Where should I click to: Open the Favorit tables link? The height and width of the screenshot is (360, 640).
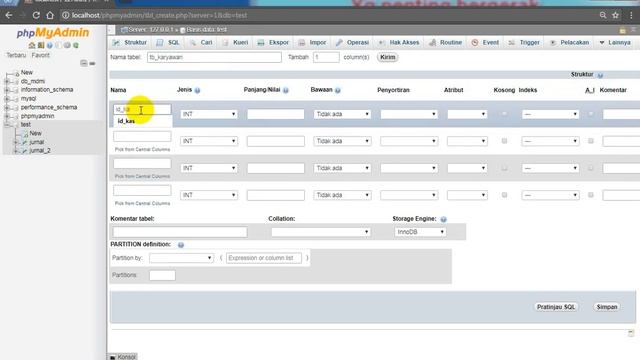click(x=40, y=55)
